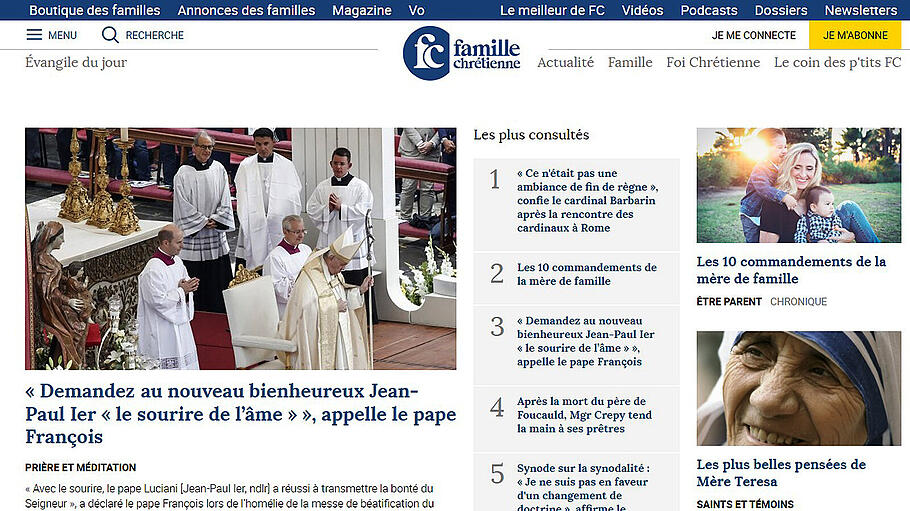Open the Podcasts section
Image resolution: width=910 pixels, height=511 pixels.
[x=708, y=10]
